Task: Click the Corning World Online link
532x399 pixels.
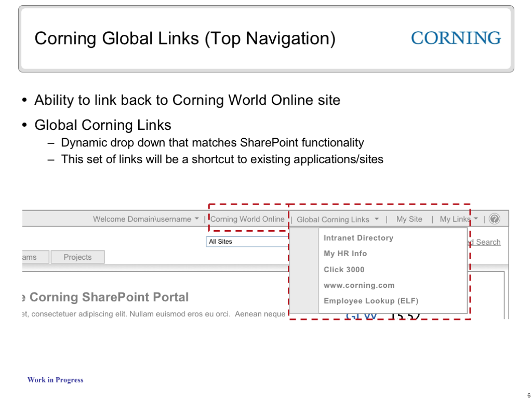Action: pos(247,219)
